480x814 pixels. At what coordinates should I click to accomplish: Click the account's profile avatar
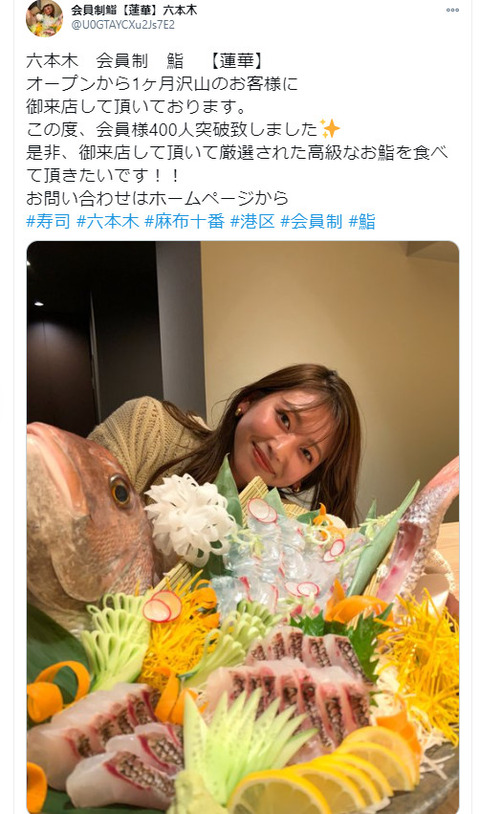pos(44,18)
